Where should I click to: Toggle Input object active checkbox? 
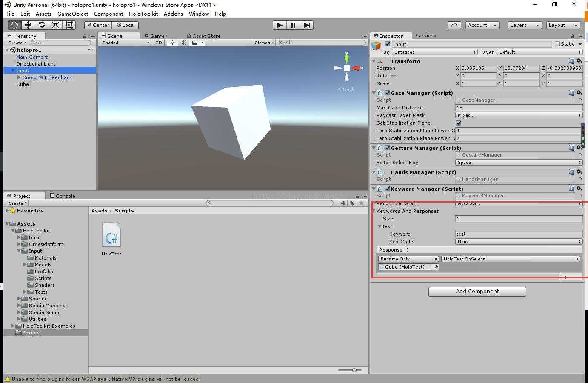click(x=387, y=44)
